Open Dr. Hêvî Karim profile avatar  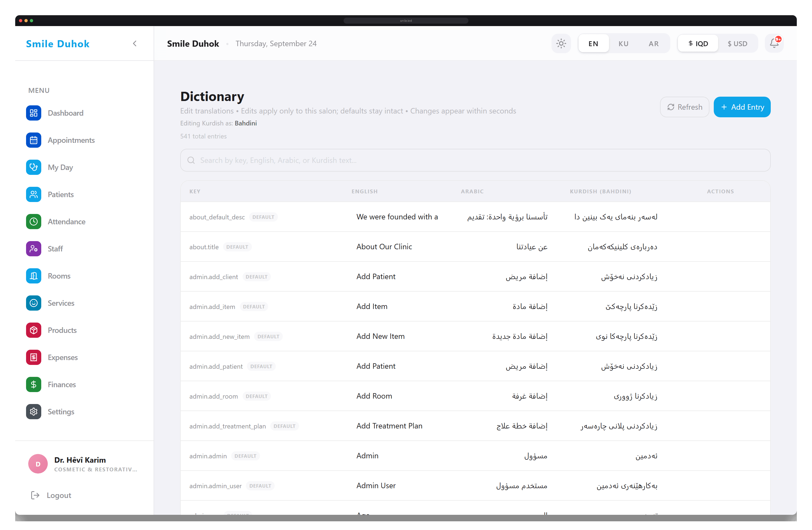point(38,464)
